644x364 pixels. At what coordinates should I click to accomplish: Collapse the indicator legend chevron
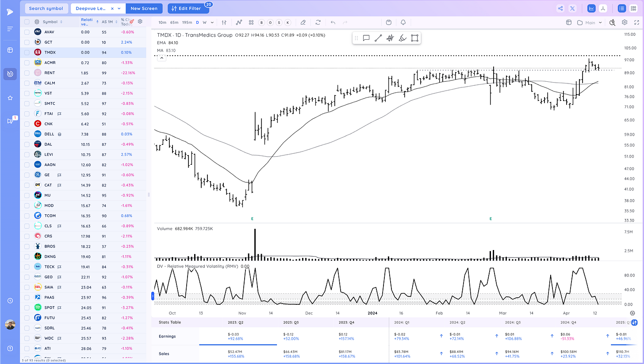pyautogui.click(x=162, y=58)
